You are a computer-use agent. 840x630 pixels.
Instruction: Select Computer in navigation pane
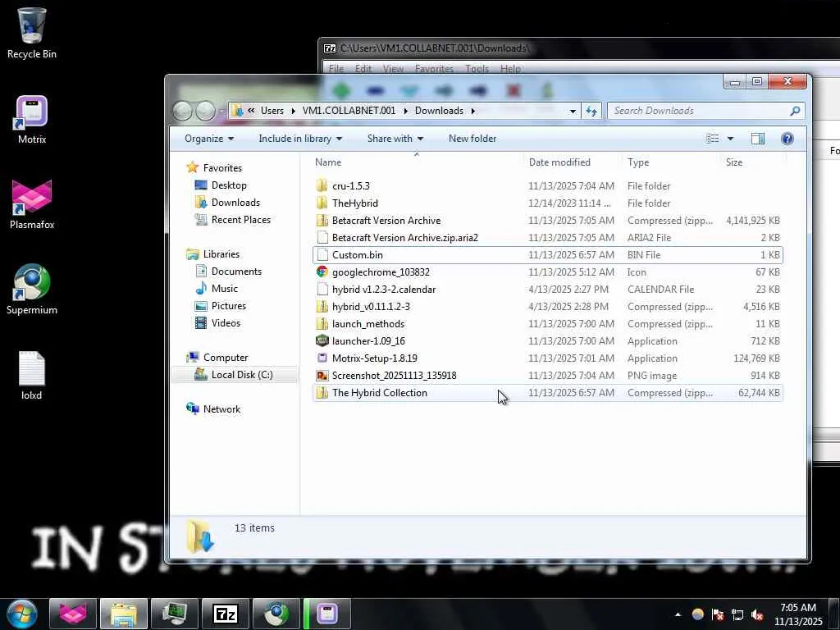point(226,358)
